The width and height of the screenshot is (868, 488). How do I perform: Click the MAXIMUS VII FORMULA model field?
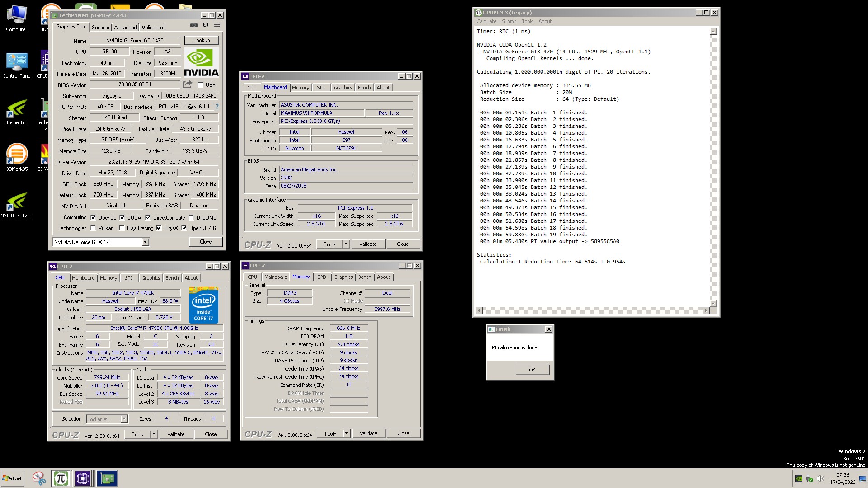tap(321, 113)
